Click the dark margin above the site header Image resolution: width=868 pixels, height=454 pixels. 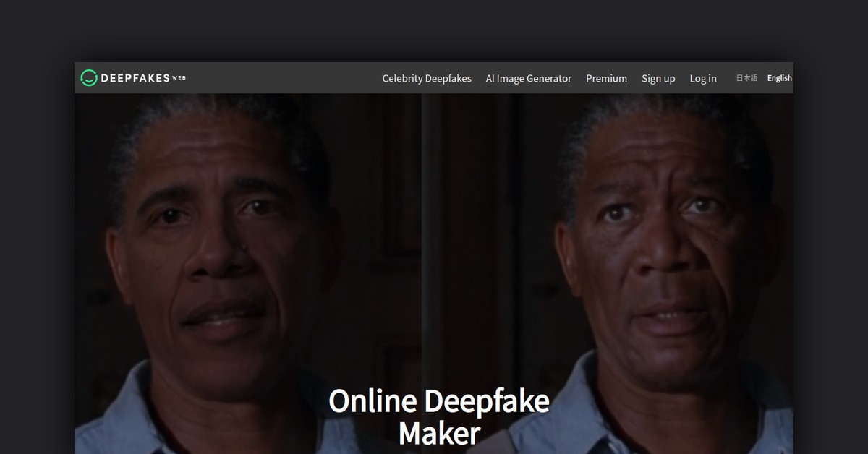(434, 29)
